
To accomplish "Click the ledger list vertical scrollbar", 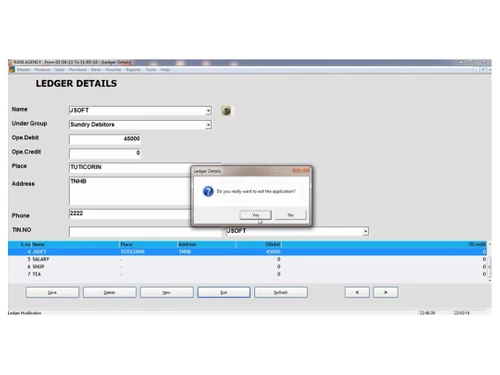I will tap(489, 263).
